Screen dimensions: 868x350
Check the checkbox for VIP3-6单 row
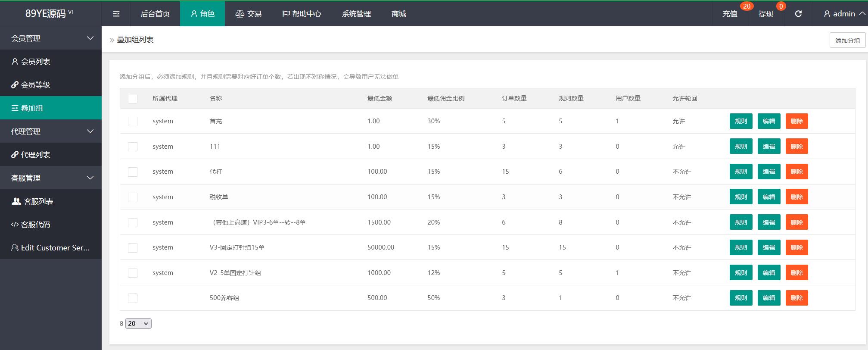tap(133, 223)
